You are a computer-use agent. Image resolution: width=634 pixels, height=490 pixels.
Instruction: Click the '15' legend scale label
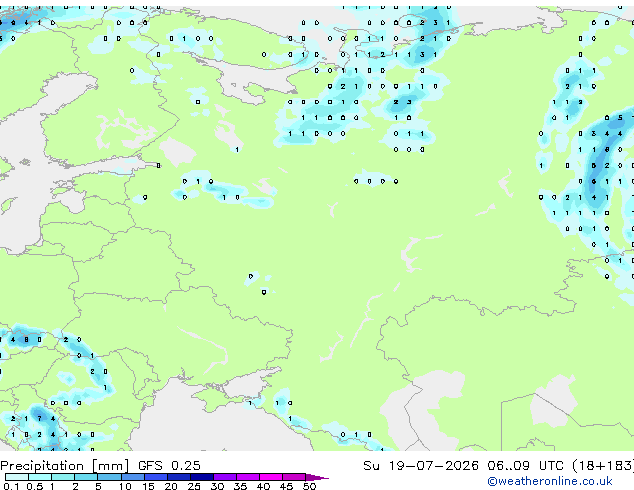[x=148, y=486]
